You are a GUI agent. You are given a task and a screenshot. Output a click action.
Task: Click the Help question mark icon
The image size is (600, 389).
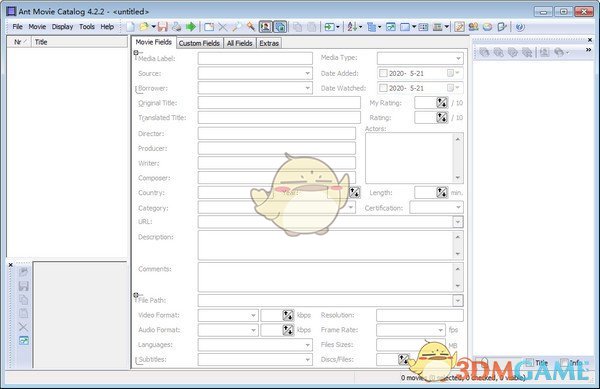[x=520, y=27]
